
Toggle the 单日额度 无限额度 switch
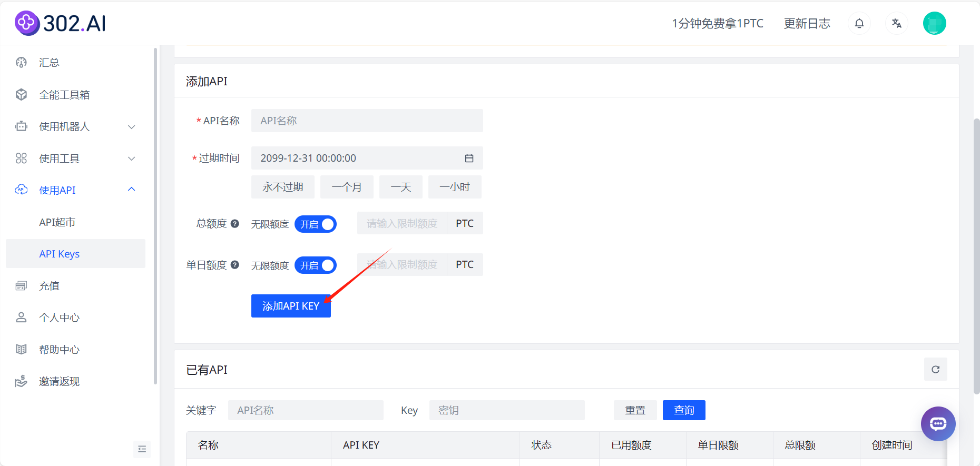pos(315,265)
